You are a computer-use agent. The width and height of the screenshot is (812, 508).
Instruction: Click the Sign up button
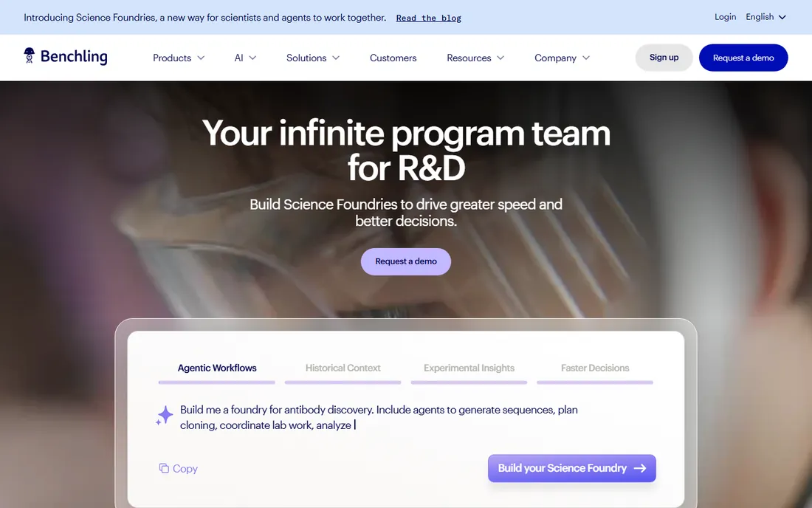tap(664, 58)
